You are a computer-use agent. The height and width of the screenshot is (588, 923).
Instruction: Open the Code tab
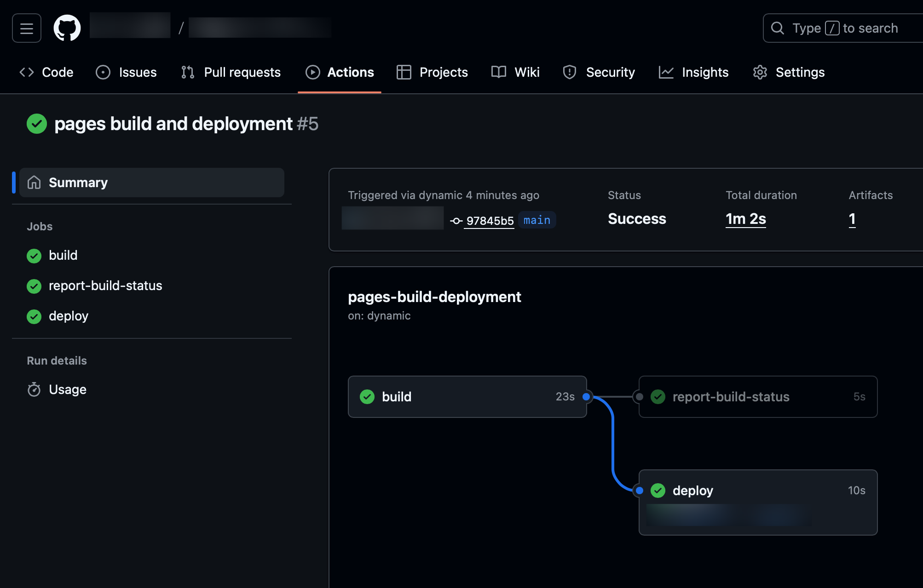(46, 72)
